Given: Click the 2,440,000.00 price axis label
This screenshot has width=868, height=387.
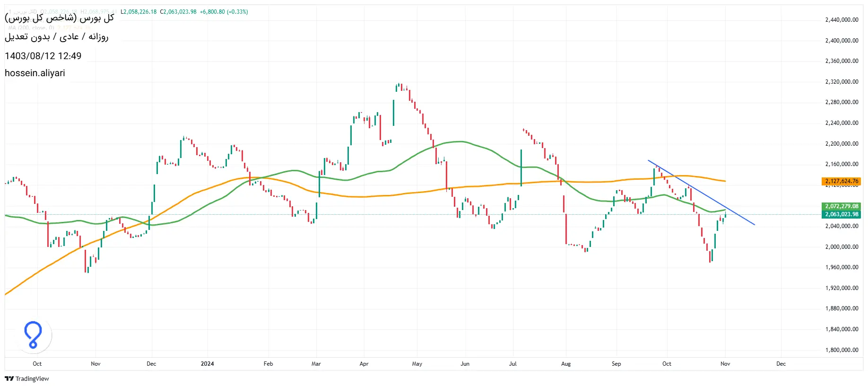Looking at the screenshot, I should click(x=842, y=20).
